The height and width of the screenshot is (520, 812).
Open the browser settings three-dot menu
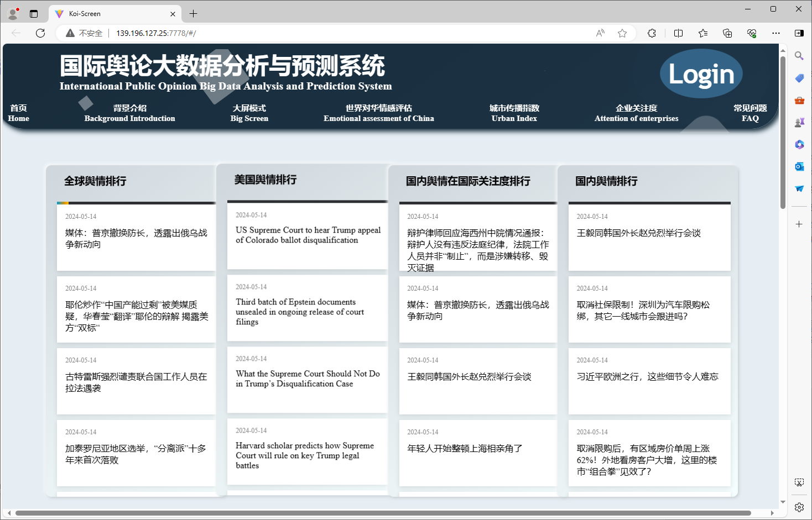coord(776,33)
